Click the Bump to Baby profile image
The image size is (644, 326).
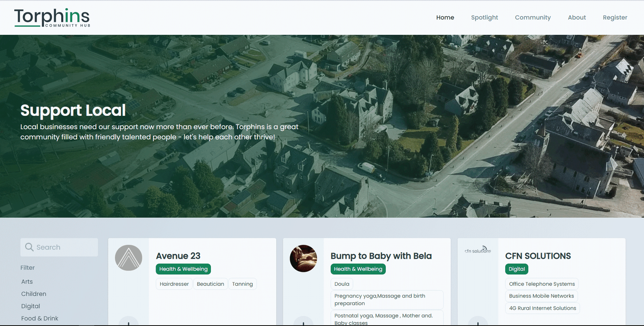click(303, 258)
